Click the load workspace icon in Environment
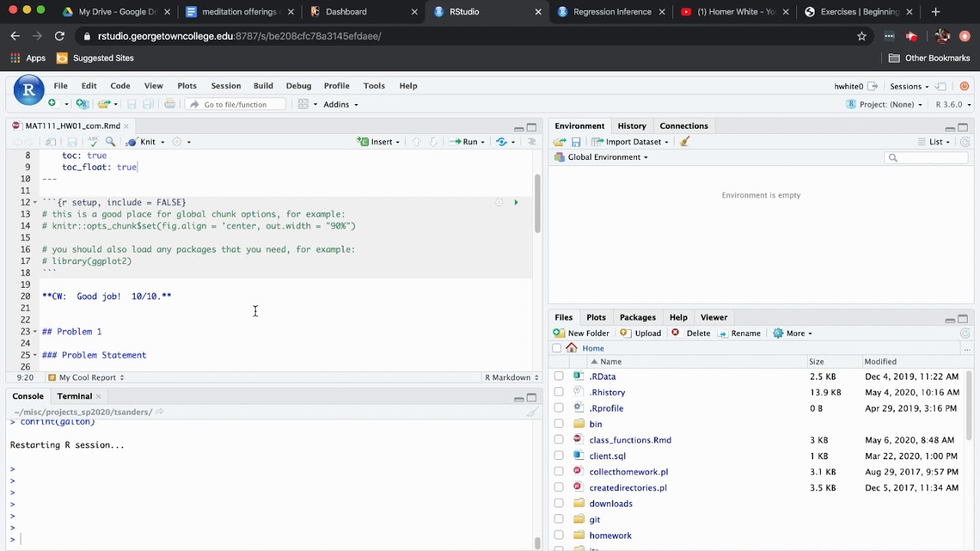Viewport: 980px width, 551px height. [x=560, y=142]
